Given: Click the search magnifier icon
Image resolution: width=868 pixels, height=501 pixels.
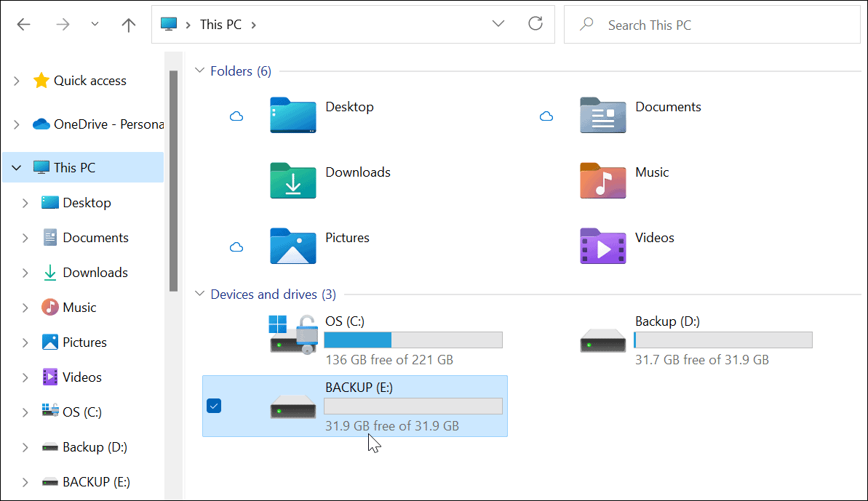Looking at the screenshot, I should coord(585,24).
